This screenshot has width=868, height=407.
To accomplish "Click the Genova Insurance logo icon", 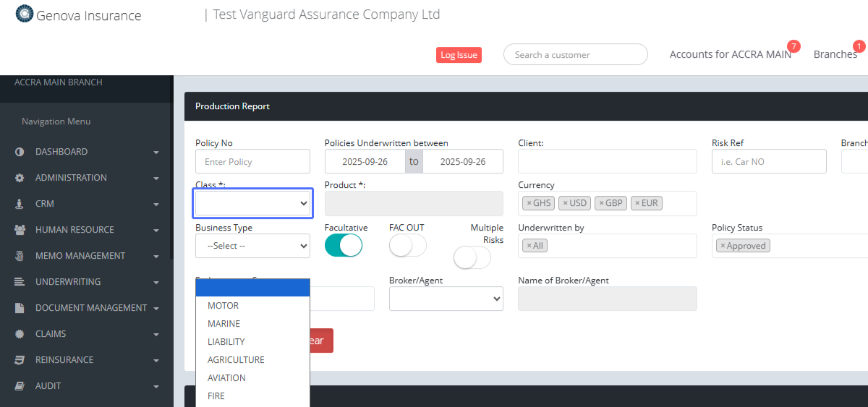I will (25, 14).
